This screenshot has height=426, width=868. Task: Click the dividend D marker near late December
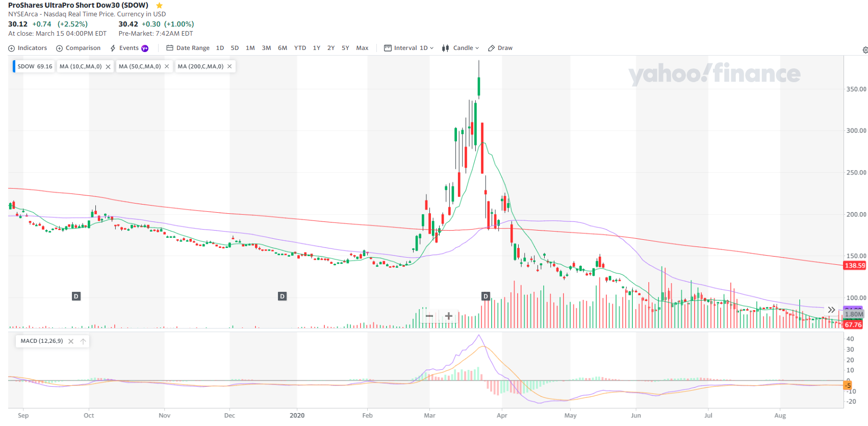point(282,296)
